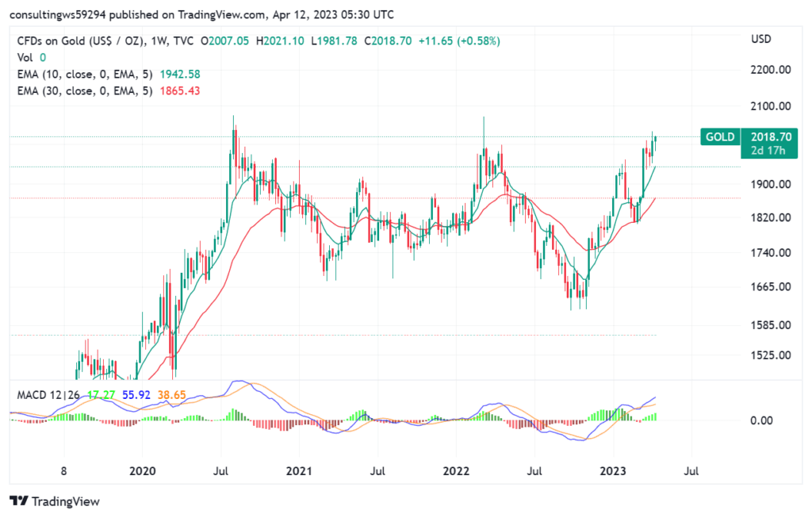The width and height of the screenshot is (812, 518).
Task: Click the 2d 17h countdown label
Action: pyautogui.click(x=767, y=151)
